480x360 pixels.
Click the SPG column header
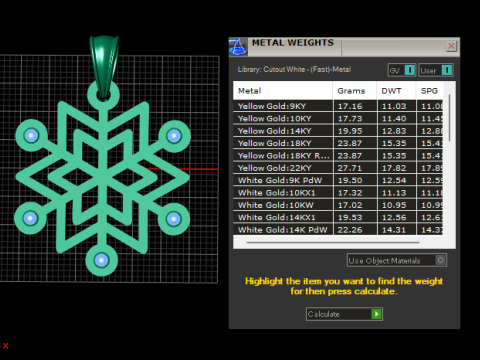(x=429, y=91)
